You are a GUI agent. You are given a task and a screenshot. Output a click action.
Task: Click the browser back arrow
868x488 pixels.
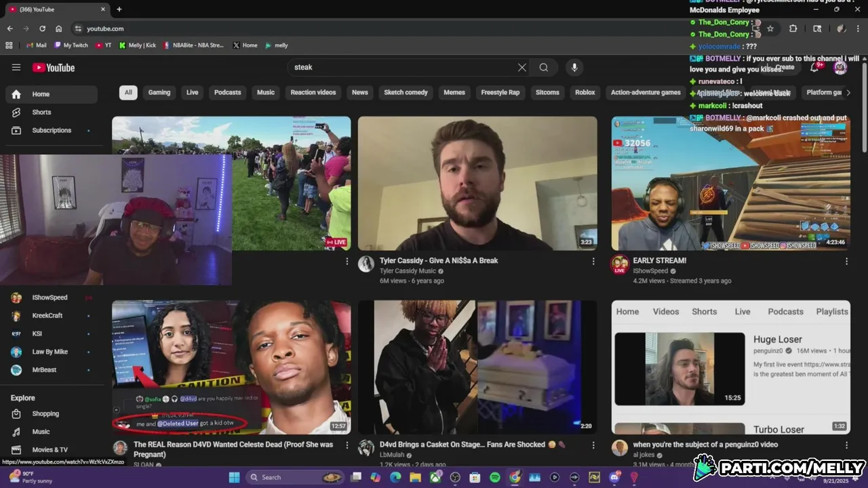[x=9, y=28]
